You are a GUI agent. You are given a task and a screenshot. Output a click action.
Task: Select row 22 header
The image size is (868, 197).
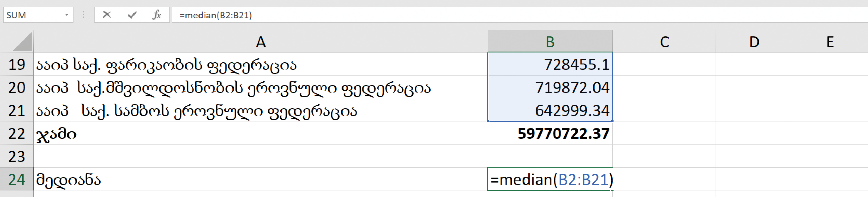point(17,133)
